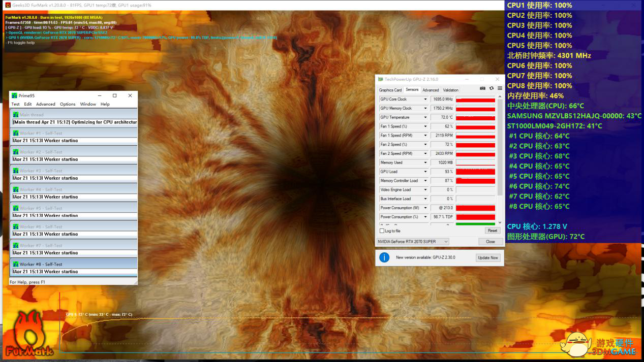Open the Video Engine Load dropdown
The height and width of the screenshot is (362, 644).
point(425,190)
